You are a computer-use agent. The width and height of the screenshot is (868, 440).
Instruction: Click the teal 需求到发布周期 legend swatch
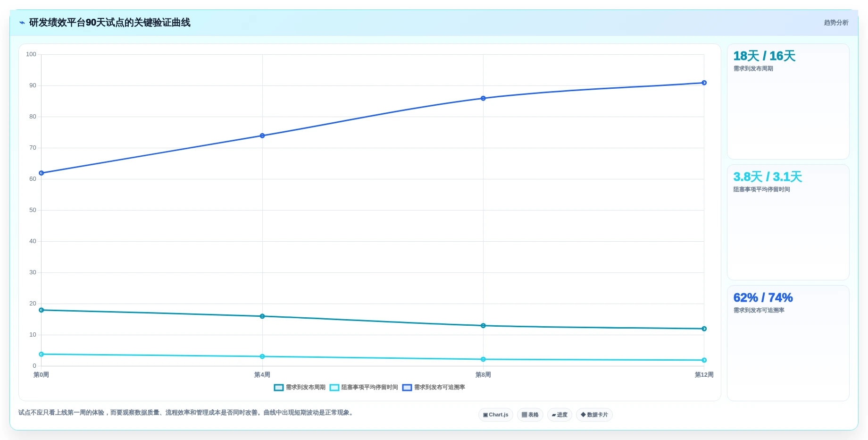coord(279,388)
